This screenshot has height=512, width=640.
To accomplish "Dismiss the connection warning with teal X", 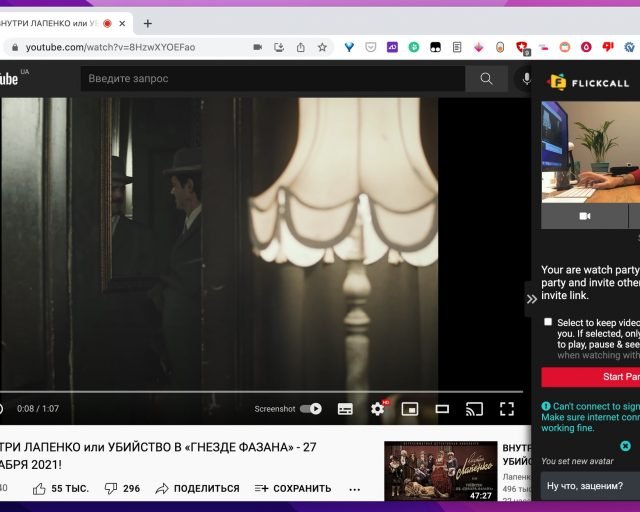I will 625,446.
